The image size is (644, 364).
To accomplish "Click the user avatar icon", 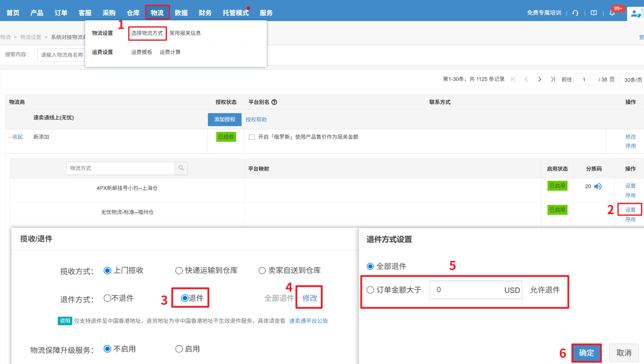I will (634, 14).
